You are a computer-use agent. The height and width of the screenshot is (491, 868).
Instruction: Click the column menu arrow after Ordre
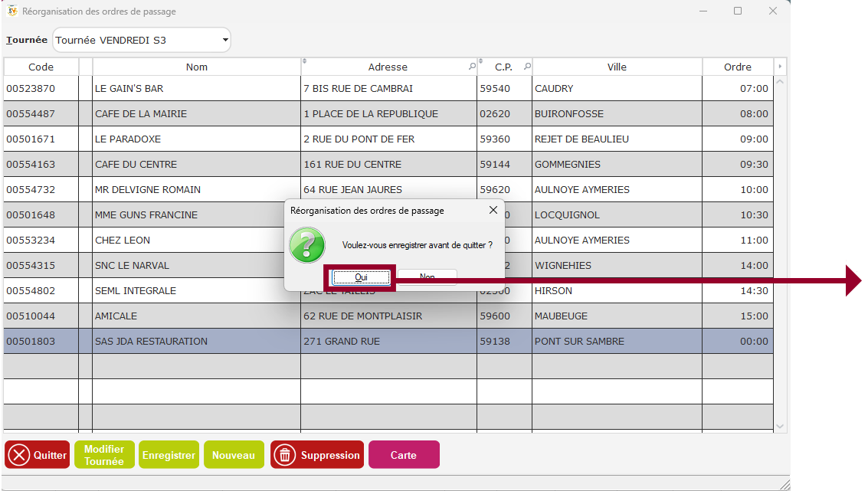(x=780, y=67)
